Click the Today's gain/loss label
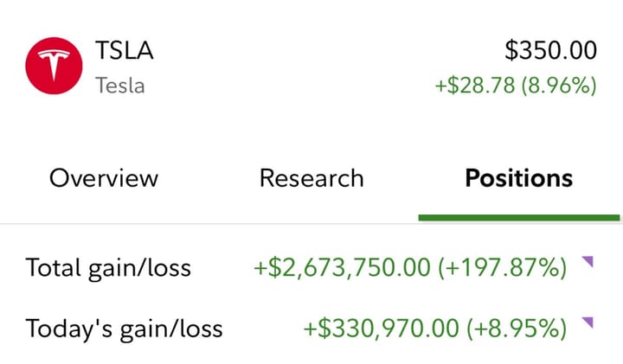Viewport: 623px width, 364px height. [124, 329]
